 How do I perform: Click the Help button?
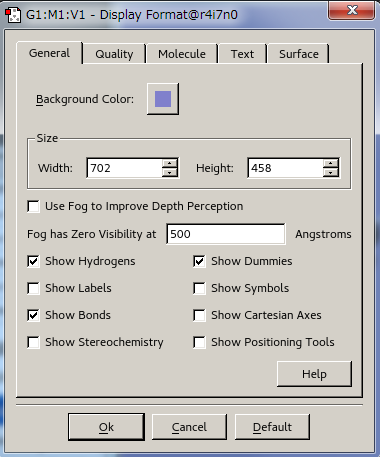tap(314, 374)
